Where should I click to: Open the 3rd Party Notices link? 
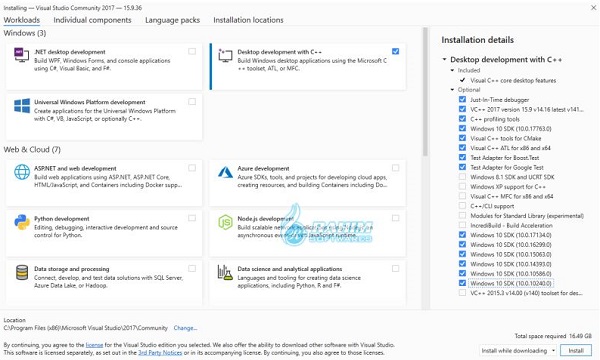pyautogui.click(x=160, y=353)
